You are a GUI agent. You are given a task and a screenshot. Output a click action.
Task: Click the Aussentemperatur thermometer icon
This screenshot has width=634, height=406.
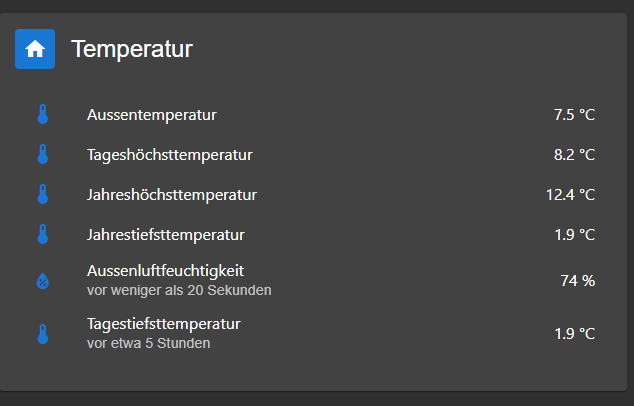(42, 115)
